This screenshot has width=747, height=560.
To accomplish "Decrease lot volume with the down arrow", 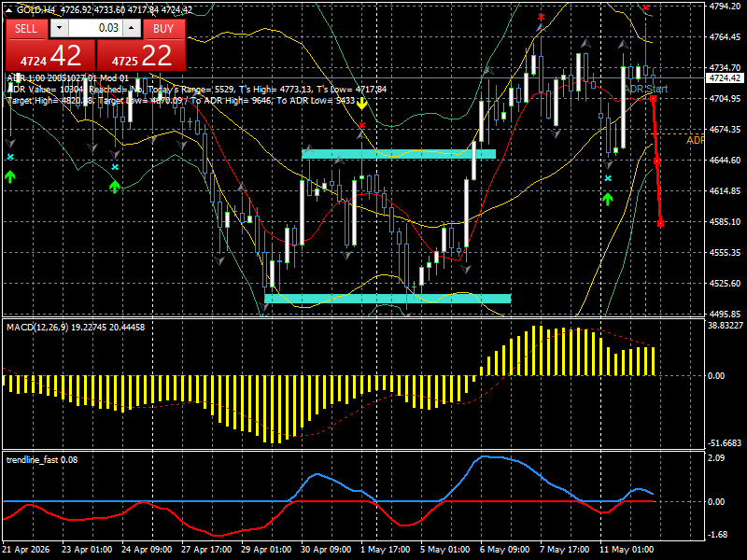I will 59,28.
